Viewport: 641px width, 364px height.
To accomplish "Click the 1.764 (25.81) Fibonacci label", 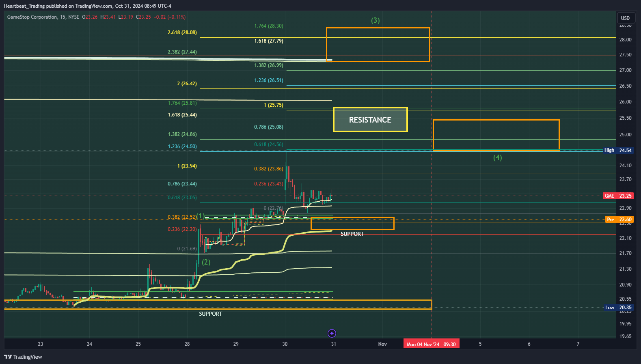I will pos(182,103).
